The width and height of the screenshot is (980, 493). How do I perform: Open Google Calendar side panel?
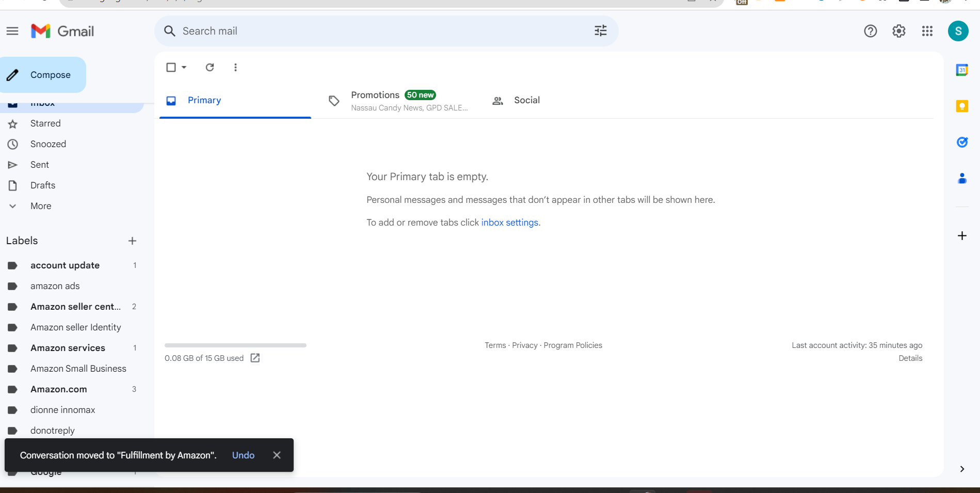962,70
